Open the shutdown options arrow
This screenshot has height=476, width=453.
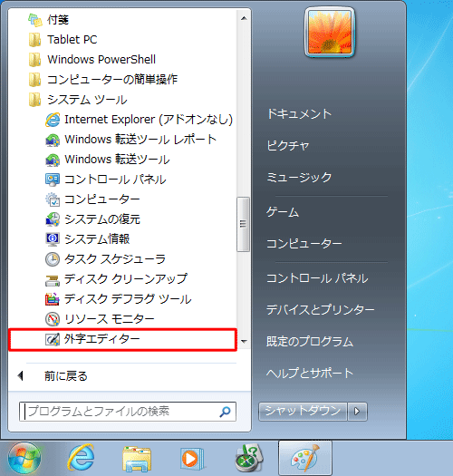click(x=358, y=412)
